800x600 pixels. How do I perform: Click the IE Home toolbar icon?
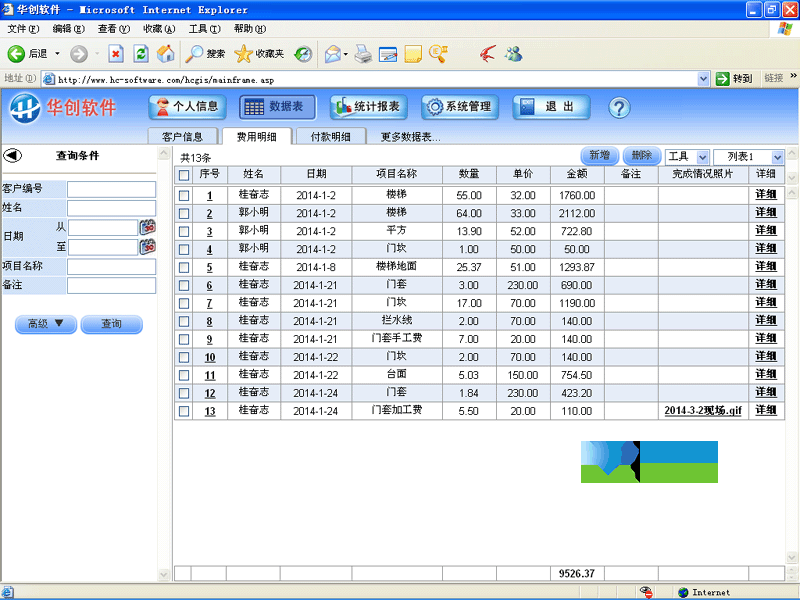[166, 53]
